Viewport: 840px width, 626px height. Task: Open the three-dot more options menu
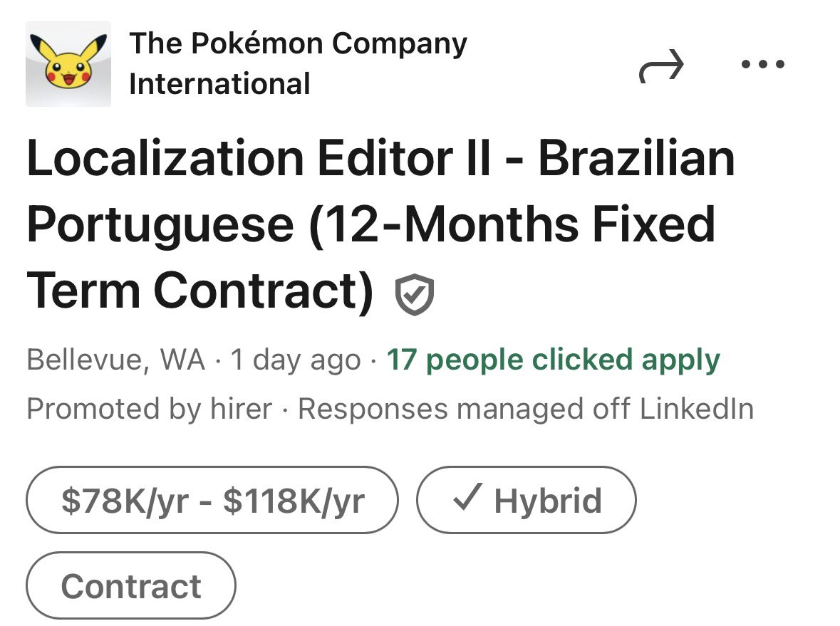point(762,65)
